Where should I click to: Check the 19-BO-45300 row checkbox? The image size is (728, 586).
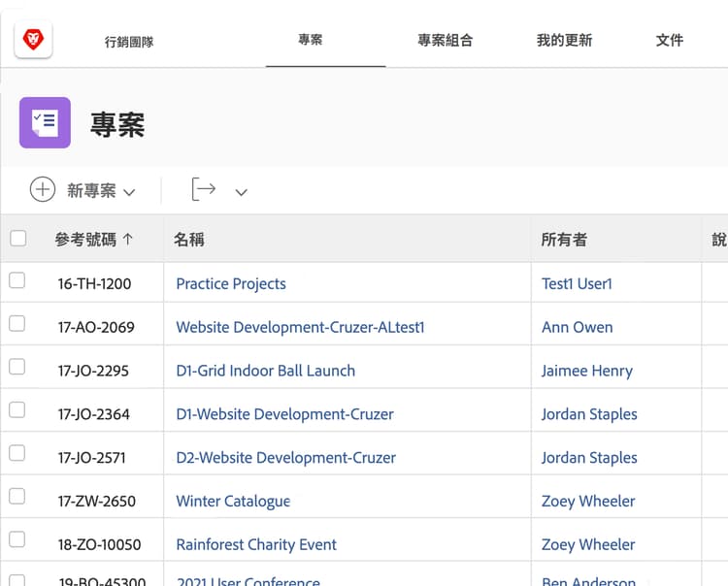click(17, 581)
